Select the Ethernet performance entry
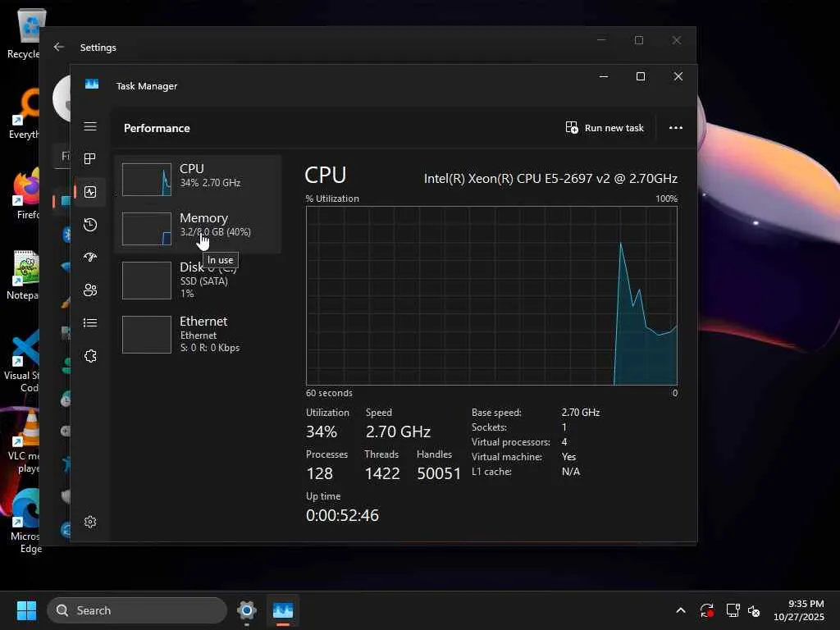The width and height of the screenshot is (840, 630). pos(198,335)
